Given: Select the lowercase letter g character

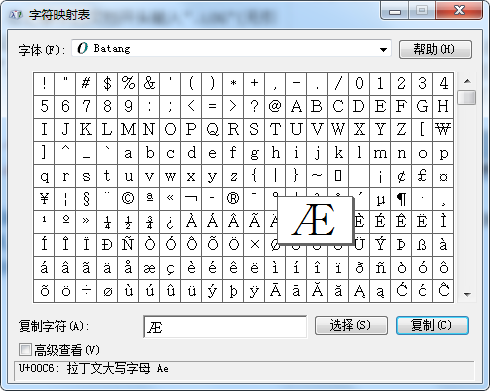Looking at the screenshot, I should coord(254,153).
